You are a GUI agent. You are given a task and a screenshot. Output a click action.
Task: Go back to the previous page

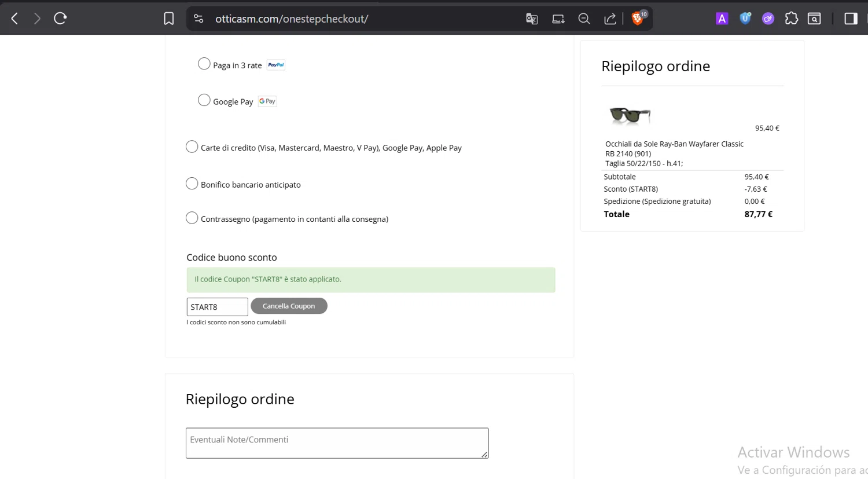tap(15, 19)
